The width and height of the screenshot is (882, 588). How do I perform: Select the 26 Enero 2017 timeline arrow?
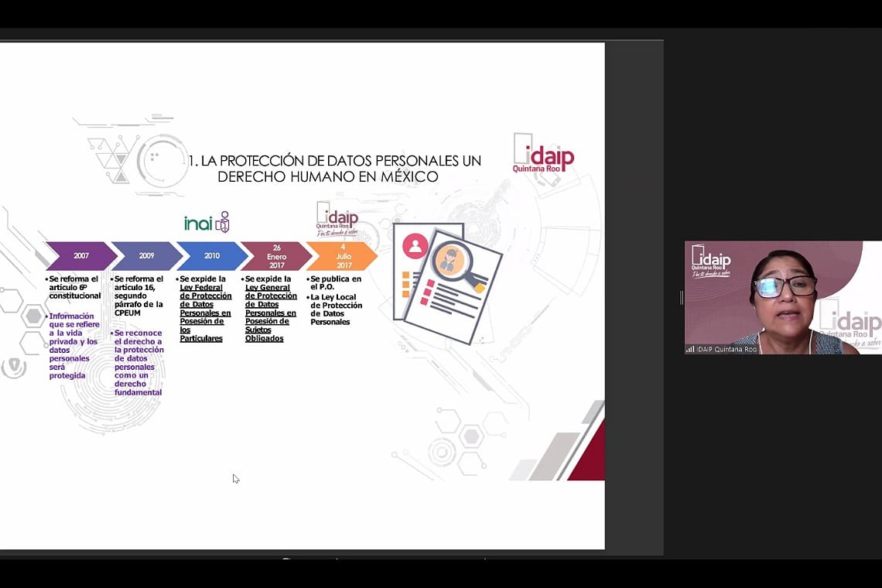[x=277, y=256]
